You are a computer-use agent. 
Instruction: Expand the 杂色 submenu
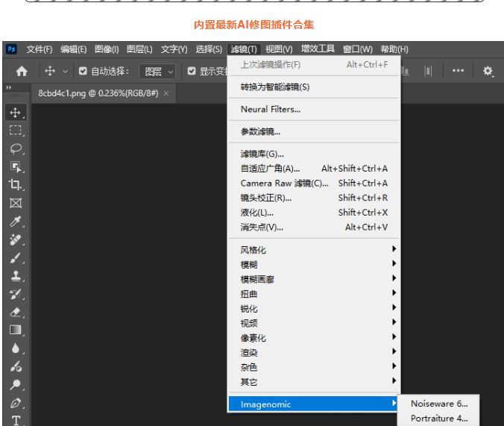point(314,367)
